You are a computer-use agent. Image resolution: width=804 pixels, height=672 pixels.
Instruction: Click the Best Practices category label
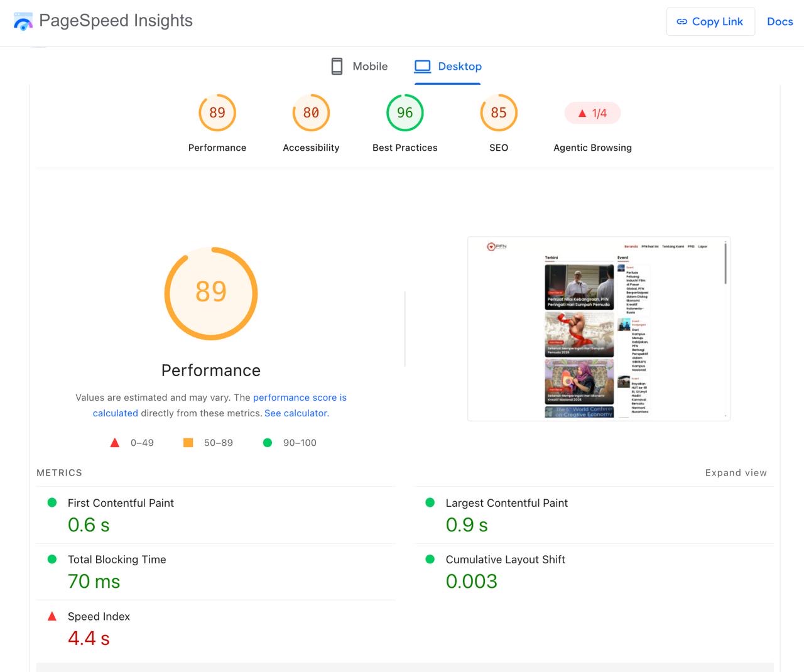[405, 148]
